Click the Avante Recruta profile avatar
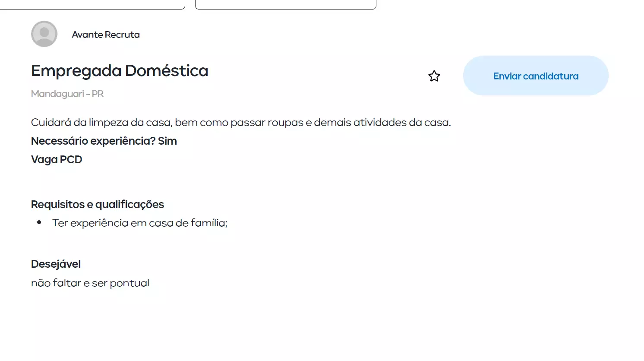644x361 pixels. click(x=44, y=34)
